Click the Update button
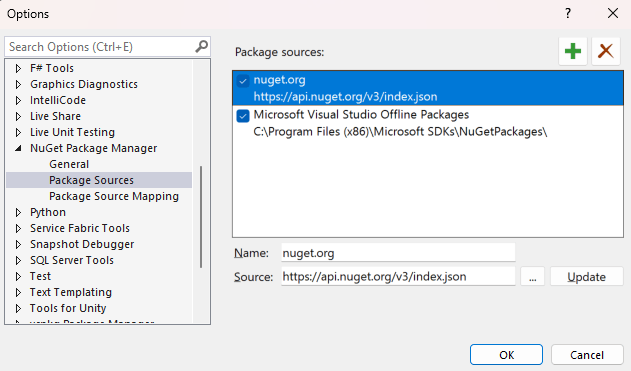631x371 pixels. [586, 276]
